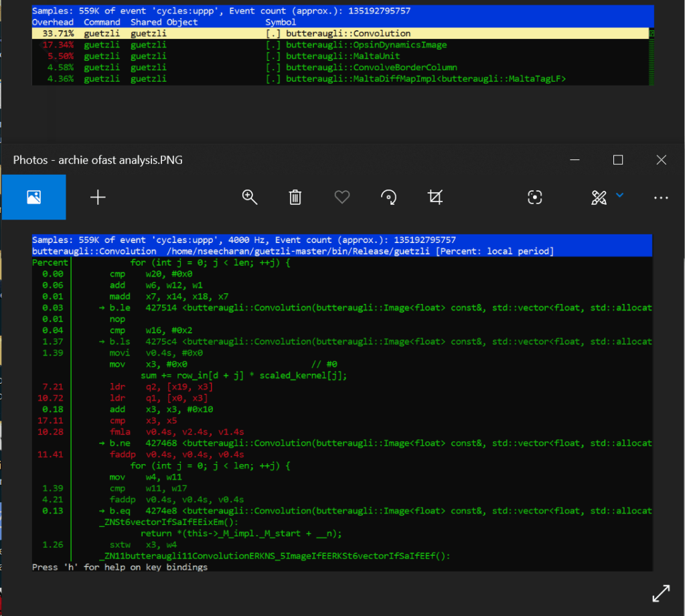Viewport: 685px width, 616px height.
Task: Click the focus frame icon in toolbar
Action: pyautogui.click(x=534, y=197)
